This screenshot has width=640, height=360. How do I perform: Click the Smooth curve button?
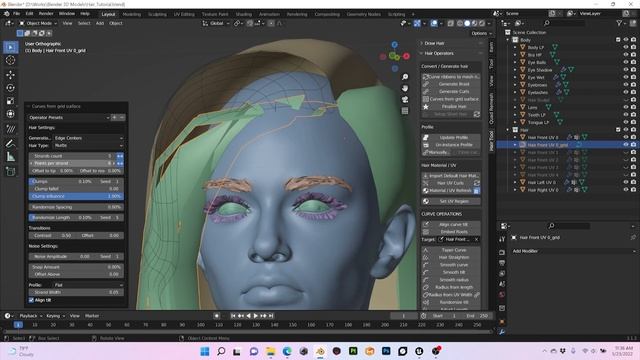click(451, 265)
